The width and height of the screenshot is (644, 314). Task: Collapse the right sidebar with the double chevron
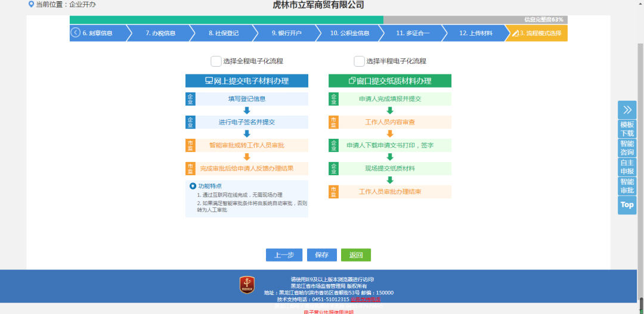(x=627, y=110)
